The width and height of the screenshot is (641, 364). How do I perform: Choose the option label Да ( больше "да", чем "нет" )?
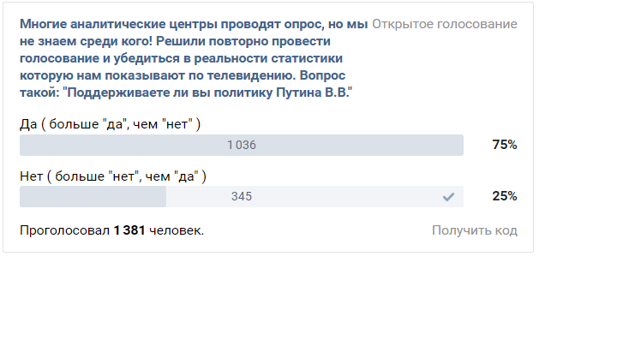click(110, 124)
